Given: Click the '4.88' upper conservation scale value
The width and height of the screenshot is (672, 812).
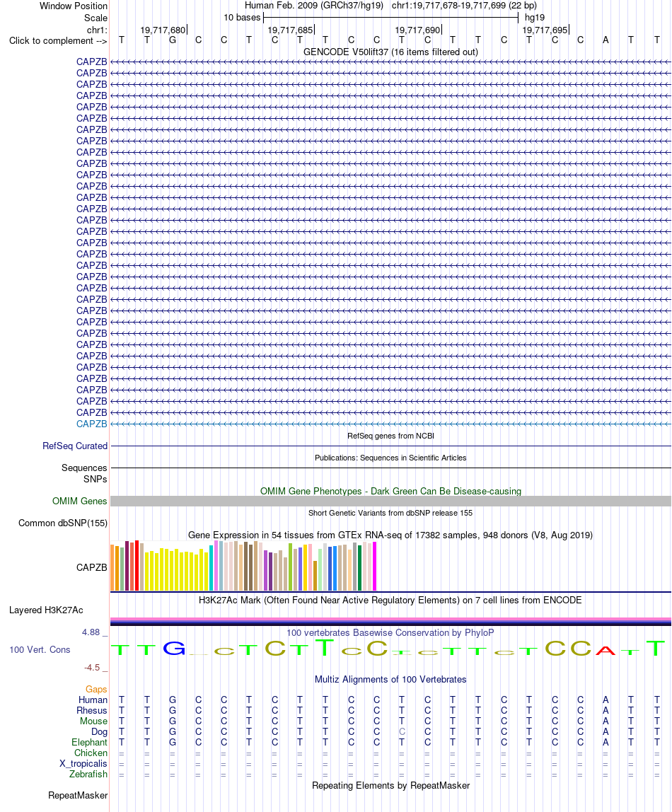Looking at the screenshot, I should (91, 632).
